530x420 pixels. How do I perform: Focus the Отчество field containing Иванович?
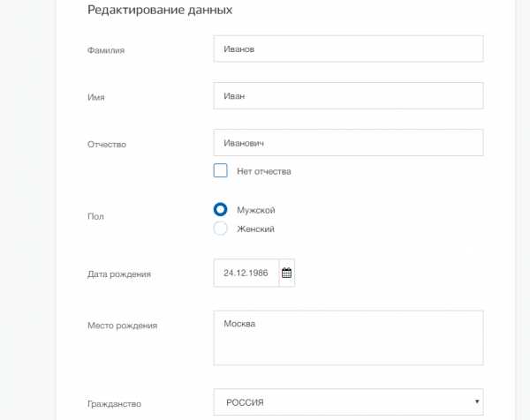pyautogui.click(x=349, y=143)
